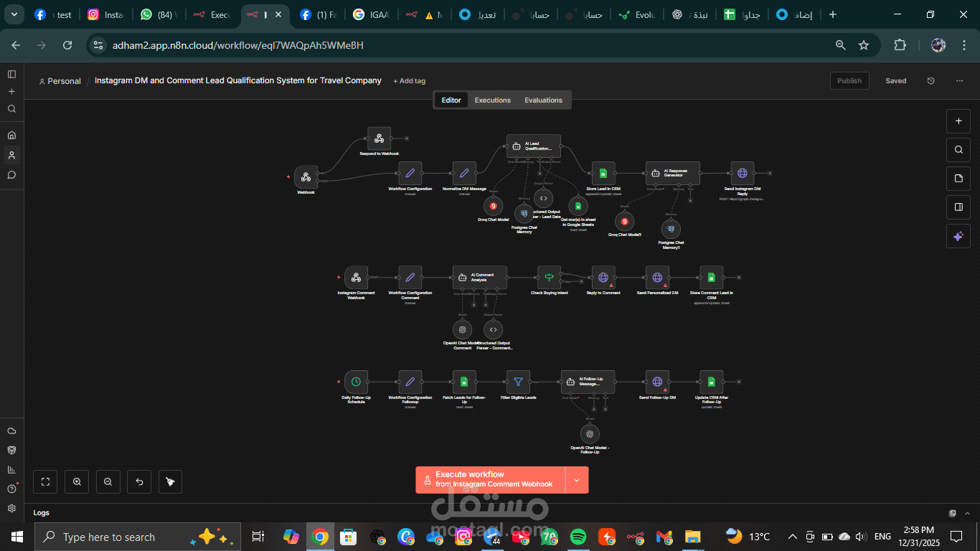Open the Groq Chat Model node
The image size is (980, 551).
[493, 206]
